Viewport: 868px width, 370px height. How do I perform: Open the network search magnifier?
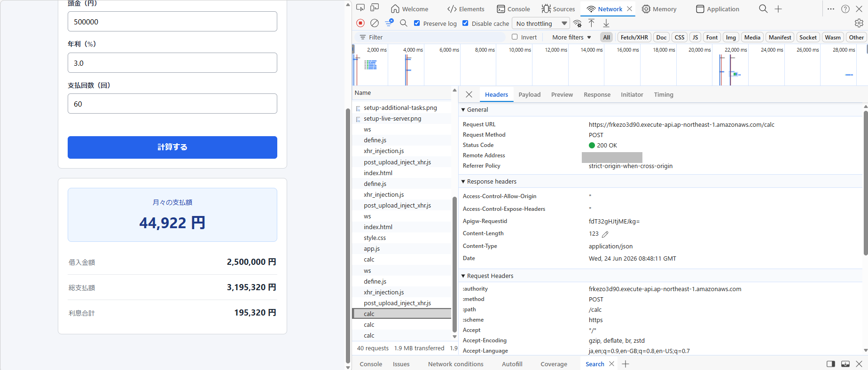point(404,23)
